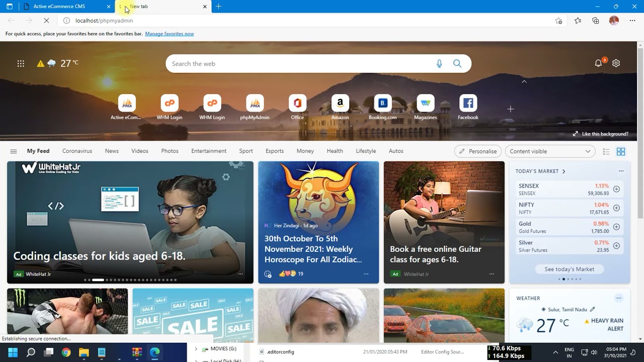Show hidden system tray icons

(x=555, y=352)
